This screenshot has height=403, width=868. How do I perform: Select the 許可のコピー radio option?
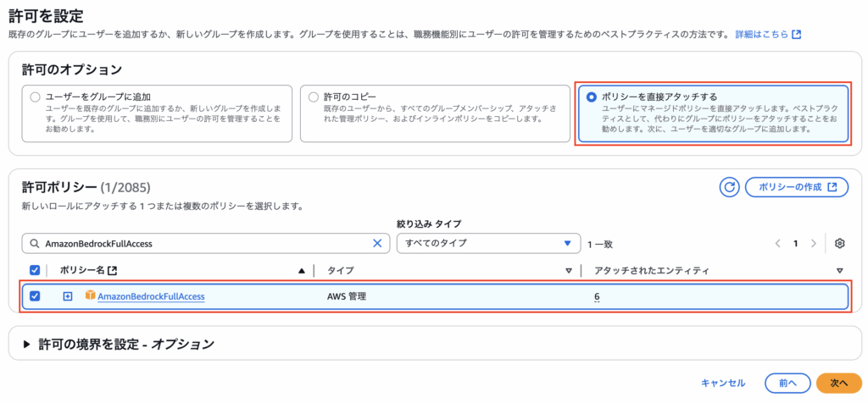pos(314,97)
